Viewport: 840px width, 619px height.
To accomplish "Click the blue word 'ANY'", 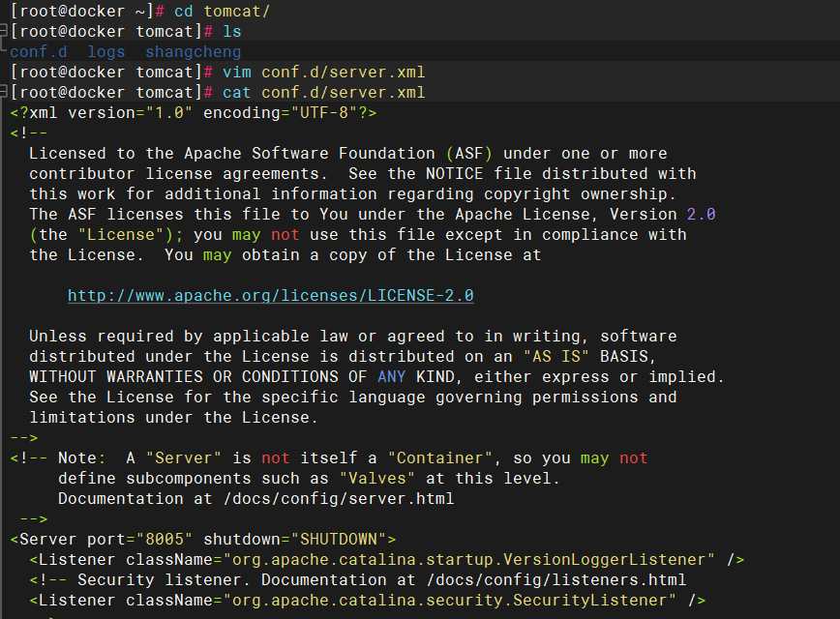I will point(392,376).
